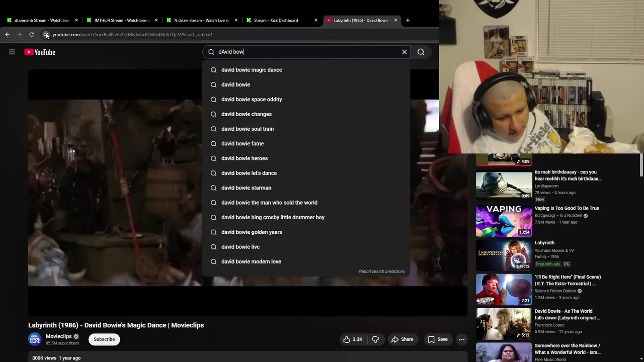Close the Stream - Kick Dashboard tab
The width and height of the screenshot is (644, 362).
[x=316, y=20]
